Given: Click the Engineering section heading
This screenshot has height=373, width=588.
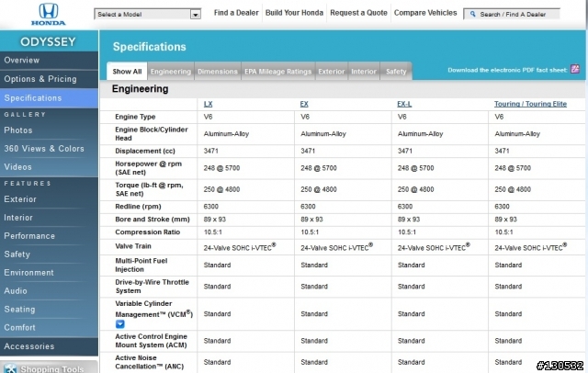Looking at the screenshot, I should (140, 89).
